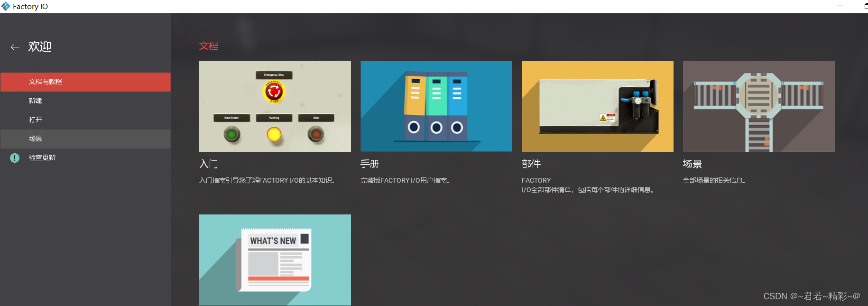Viewport: 868px width, 306px height.
Task: Click the exclamation update alert icon
Action: click(15, 158)
